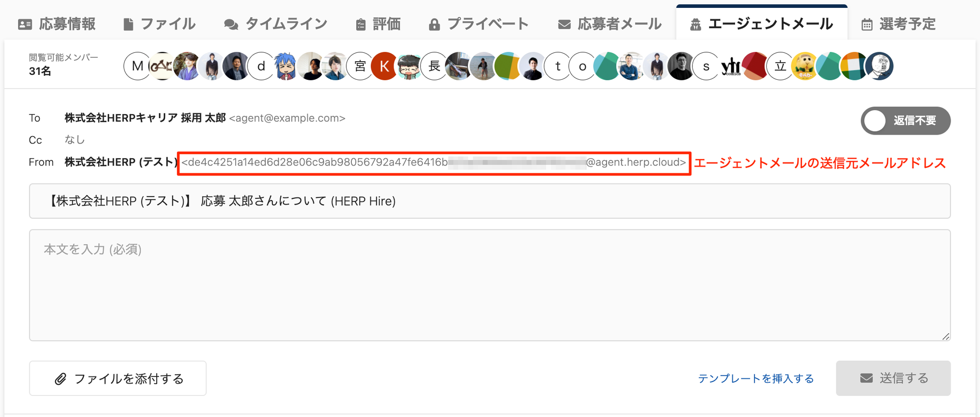Click the member avatar labeled 長
The width and height of the screenshot is (980, 417).
[x=434, y=66]
